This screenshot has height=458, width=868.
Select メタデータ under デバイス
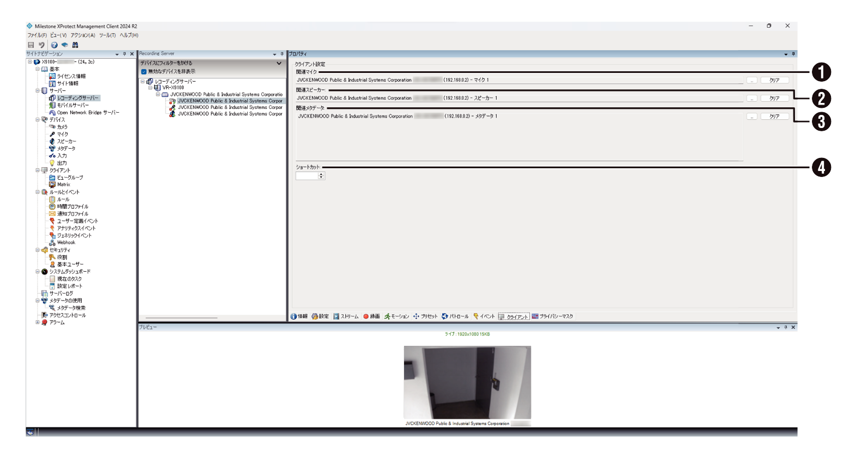click(x=66, y=149)
